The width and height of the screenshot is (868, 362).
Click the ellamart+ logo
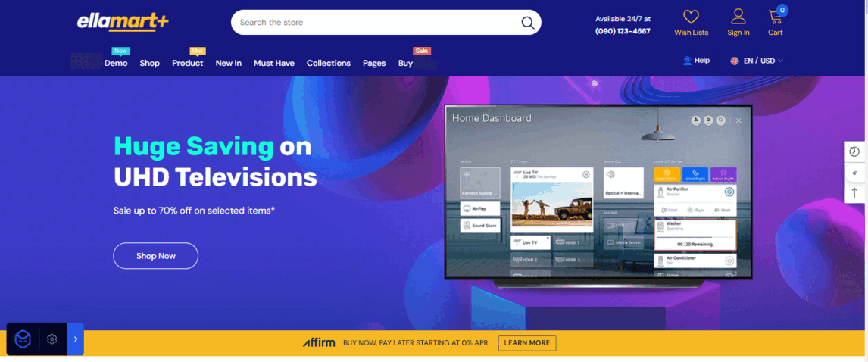tap(123, 22)
